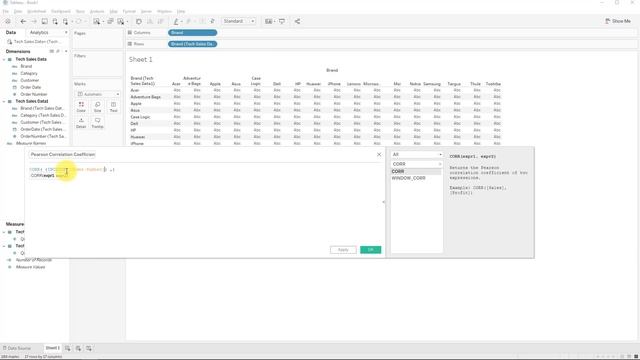This screenshot has height=360, width=640.
Task: Open the All functions category dropdown
Action: click(x=417, y=154)
